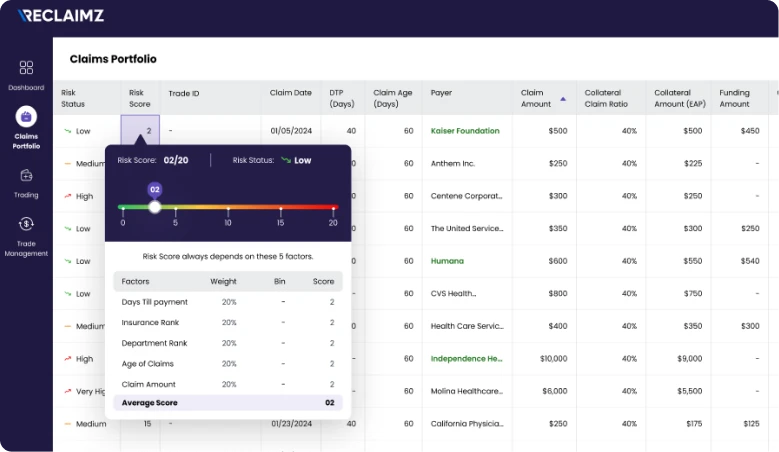This screenshot has height=452, width=779.
Task: Click the Claim Date column header
Action: (x=290, y=93)
